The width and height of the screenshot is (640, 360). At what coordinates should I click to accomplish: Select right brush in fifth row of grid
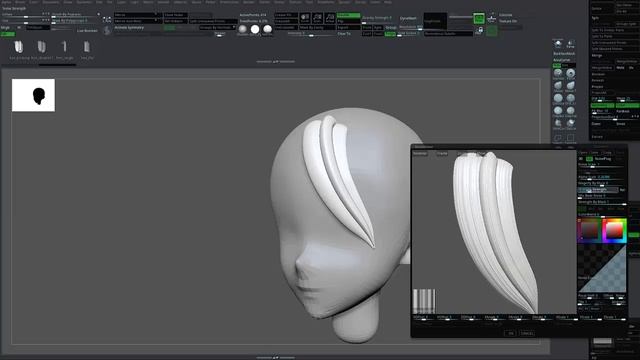tap(571, 123)
